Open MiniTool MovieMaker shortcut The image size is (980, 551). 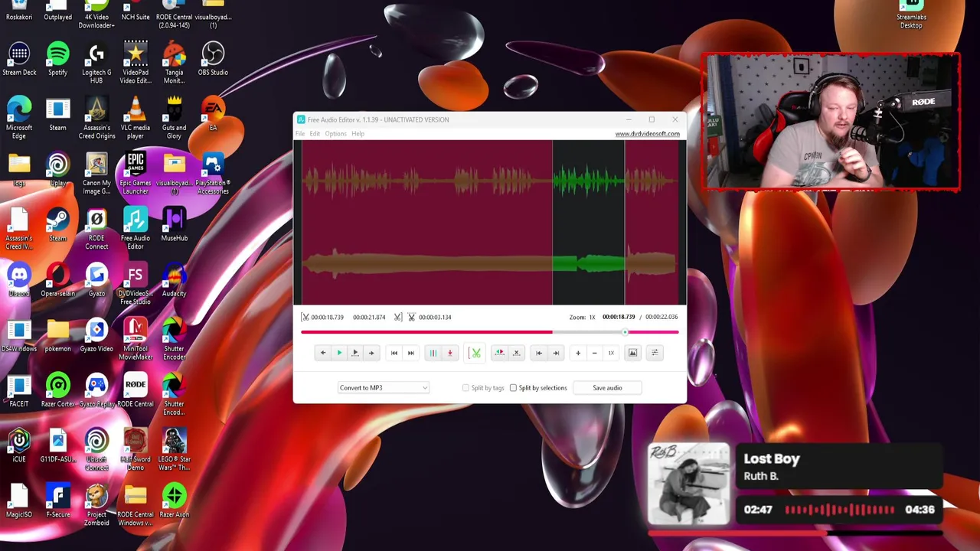[136, 340]
